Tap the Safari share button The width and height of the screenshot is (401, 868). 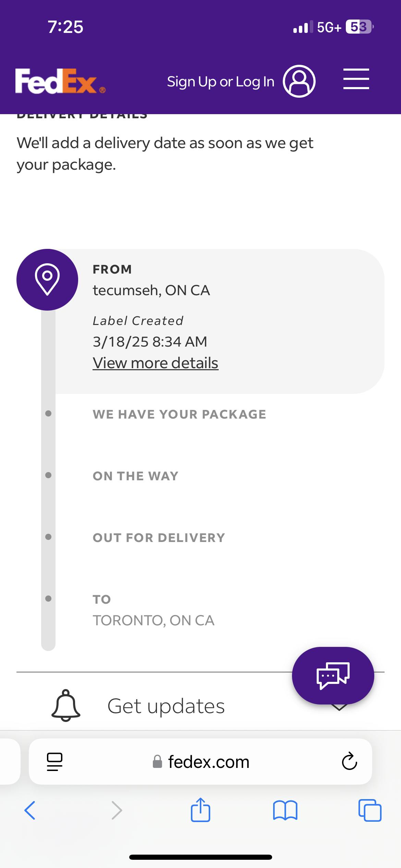(x=200, y=810)
